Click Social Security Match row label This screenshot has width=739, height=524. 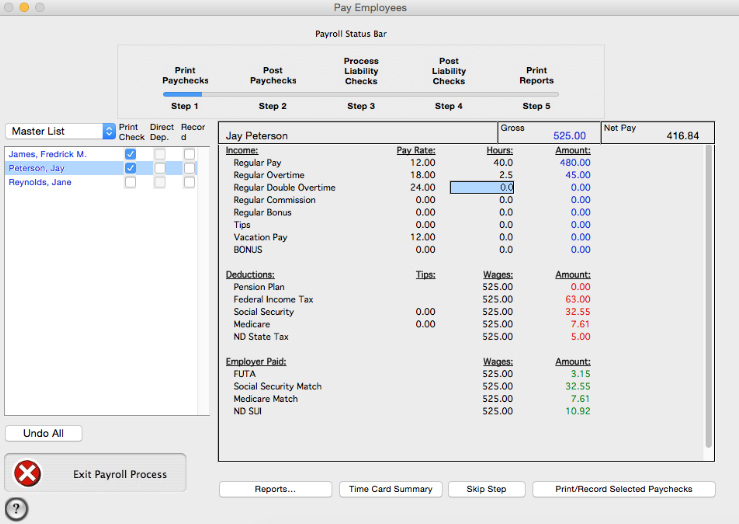pos(278,386)
